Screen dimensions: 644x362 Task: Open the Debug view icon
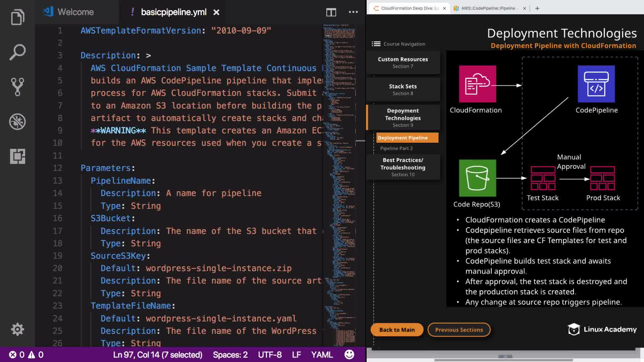pyautogui.click(x=17, y=122)
